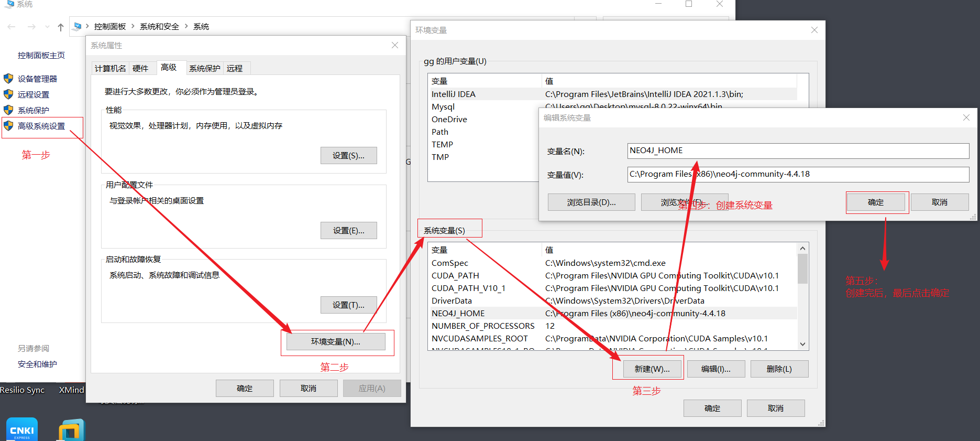Open the CNKI Express desktop icon
980x441 pixels.
[22, 429]
